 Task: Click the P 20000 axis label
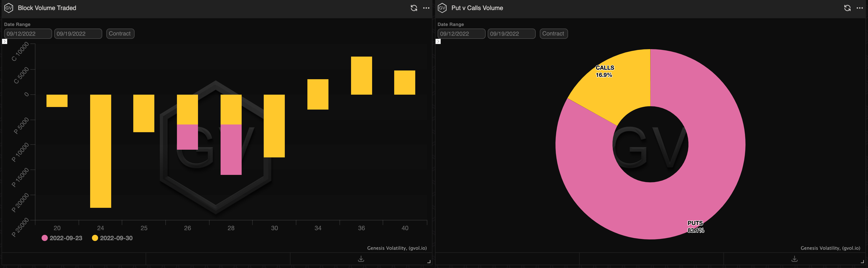(20, 203)
